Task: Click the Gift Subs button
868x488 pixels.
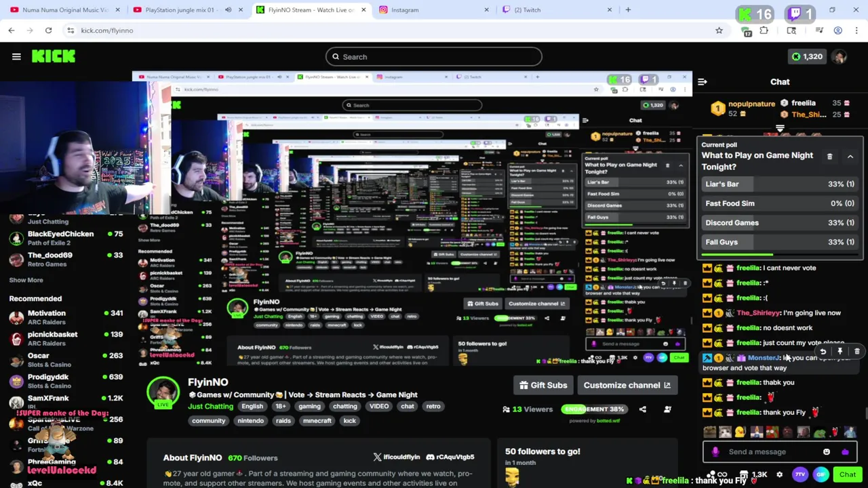Action: pos(542,386)
